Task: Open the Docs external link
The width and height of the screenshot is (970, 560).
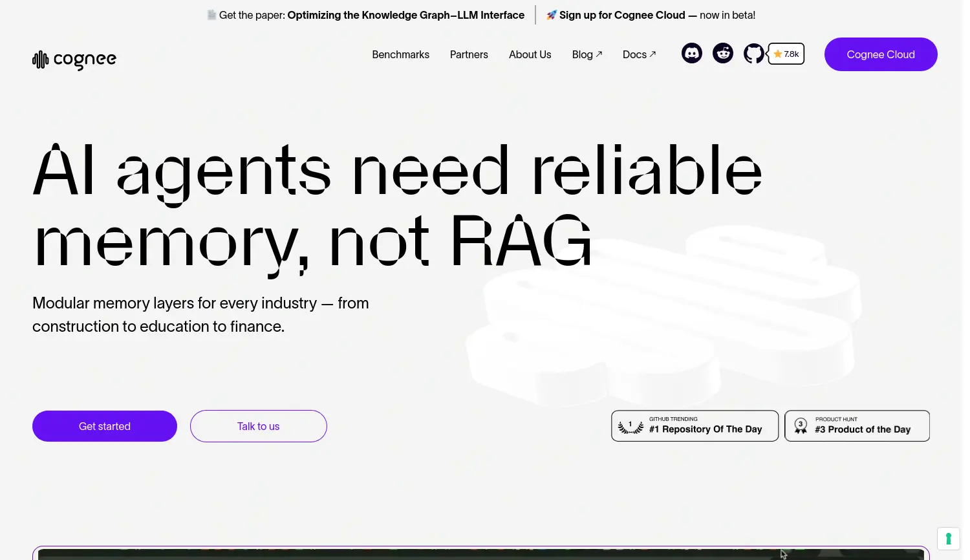Action: coord(638,55)
